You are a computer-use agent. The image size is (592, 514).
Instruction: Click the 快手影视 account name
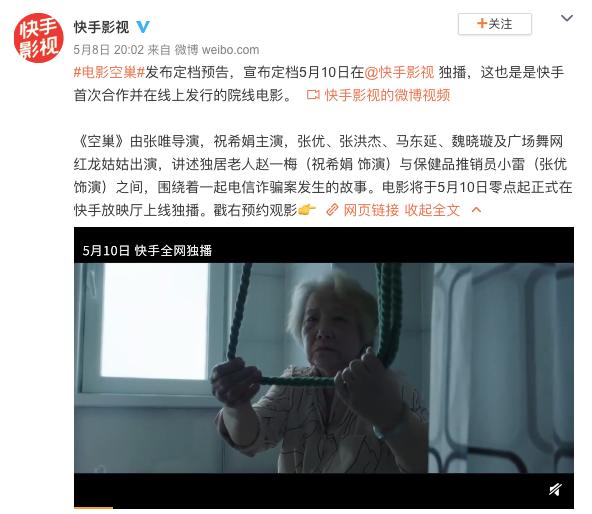[x=102, y=27]
